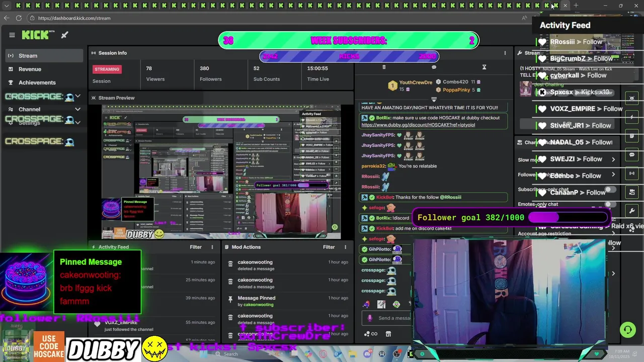
Task: Click the pin icon beside Message Pinned
Action: click(230, 299)
